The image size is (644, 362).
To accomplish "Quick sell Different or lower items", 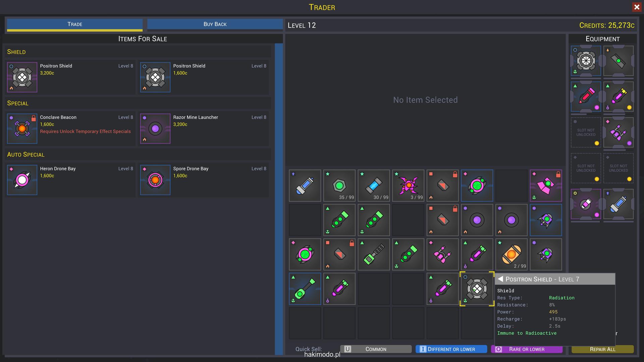I will pyautogui.click(x=451, y=349).
